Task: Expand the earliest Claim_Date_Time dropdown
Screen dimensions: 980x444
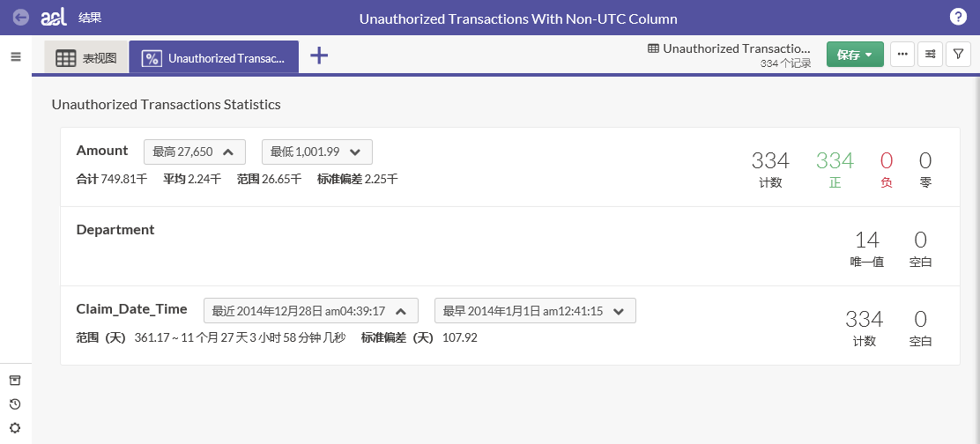Action: click(534, 311)
